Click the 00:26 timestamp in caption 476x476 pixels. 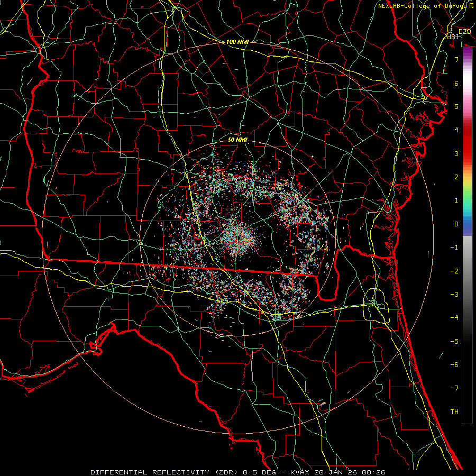(x=375, y=472)
